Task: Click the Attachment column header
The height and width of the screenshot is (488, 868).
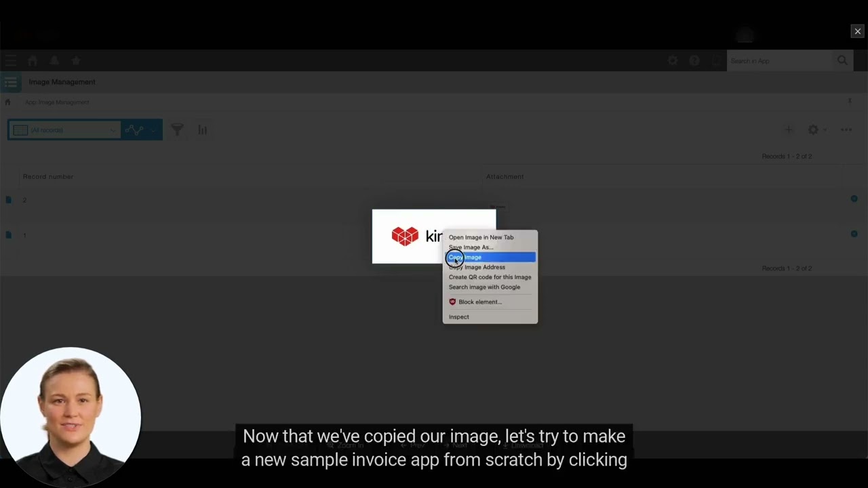Action: (505, 176)
